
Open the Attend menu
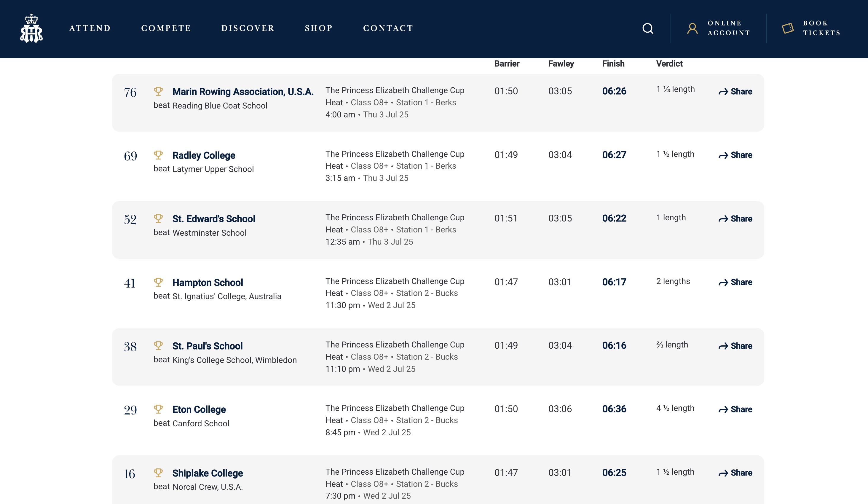click(x=90, y=28)
